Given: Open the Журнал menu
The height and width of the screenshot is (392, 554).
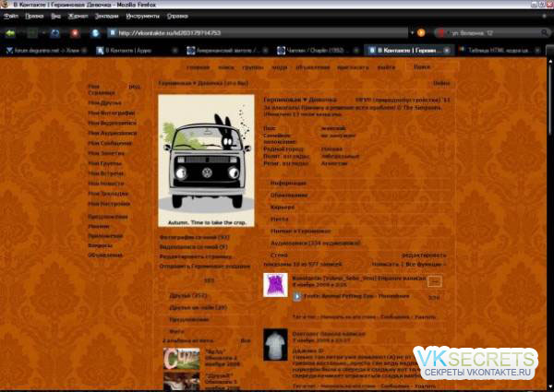Looking at the screenshot, I should [x=78, y=16].
